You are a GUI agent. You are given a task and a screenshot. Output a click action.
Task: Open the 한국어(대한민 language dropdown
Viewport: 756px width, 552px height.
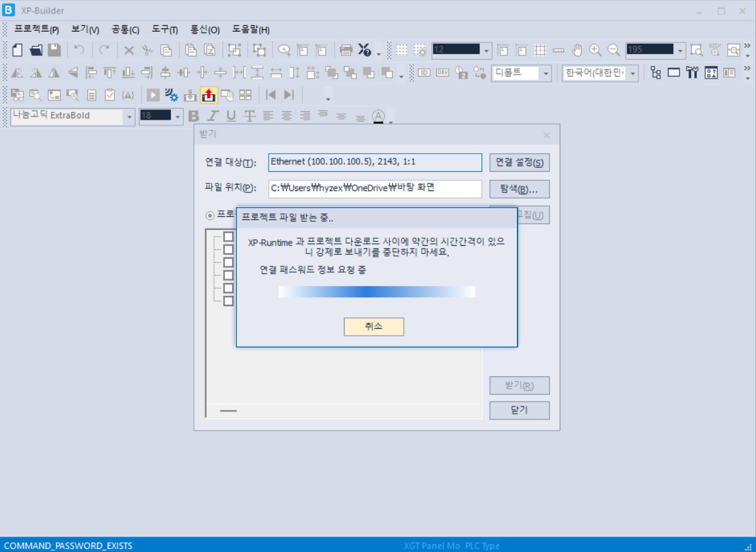[633, 74]
